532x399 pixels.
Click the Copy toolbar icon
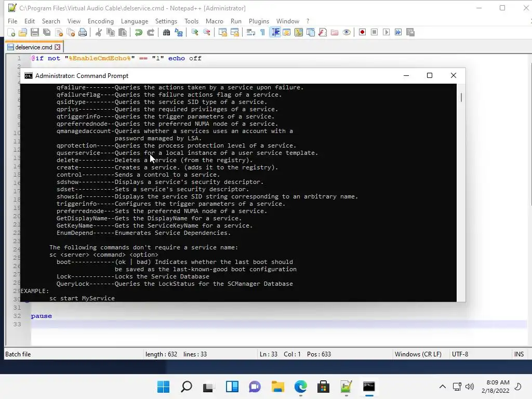click(111, 32)
